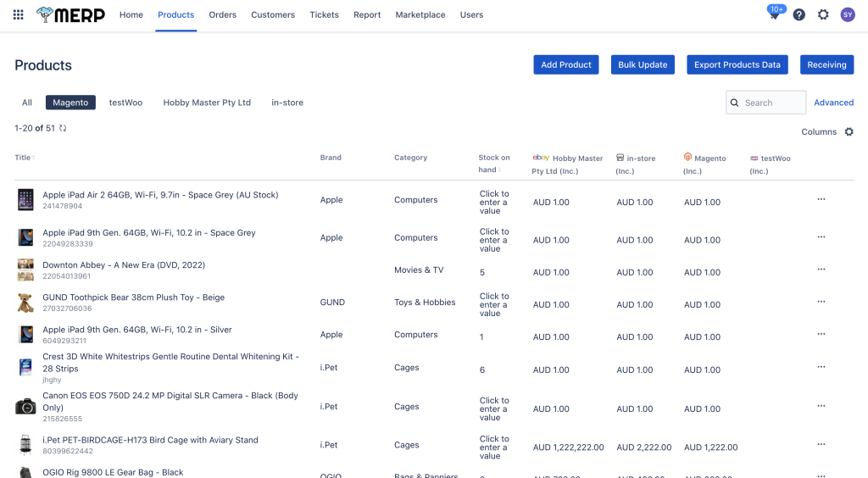The height and width of the screenshot is (478, 868).
Task: Click the refresh icon beside product count
Action: (x=63, y=128)
